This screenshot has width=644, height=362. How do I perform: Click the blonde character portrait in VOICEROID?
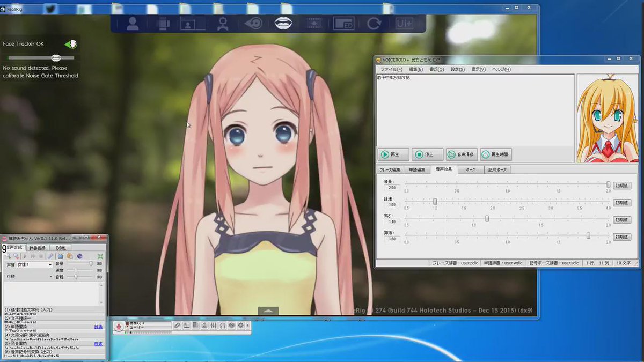pos(607,118)
